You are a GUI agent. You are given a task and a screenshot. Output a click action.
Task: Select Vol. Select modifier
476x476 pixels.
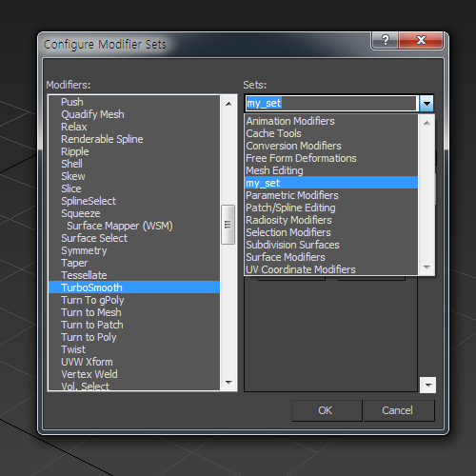point(134,386)
